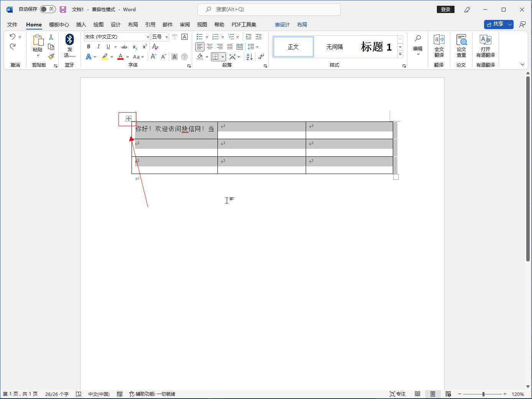Screen dimensions: 532x399
Task: Click the table move handle
Action: pos(128,118)
